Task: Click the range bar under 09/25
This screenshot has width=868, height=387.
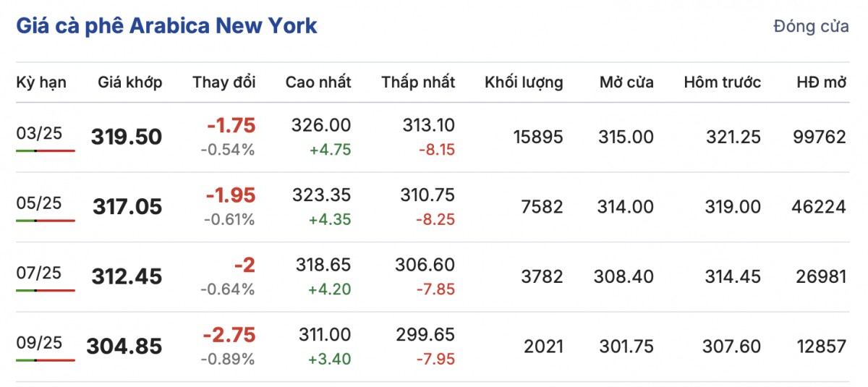Action: click(x=45, y=360)
